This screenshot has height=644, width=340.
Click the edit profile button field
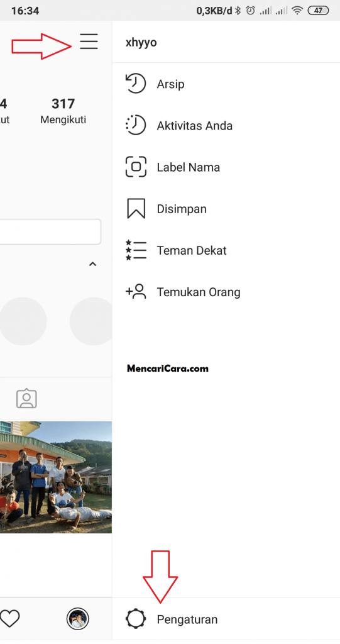[50, 232]
